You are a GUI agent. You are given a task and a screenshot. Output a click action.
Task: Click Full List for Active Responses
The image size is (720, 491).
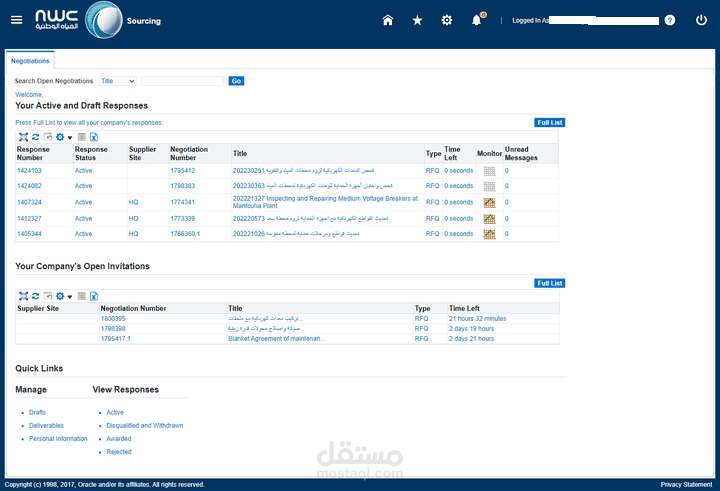(550, 123)
